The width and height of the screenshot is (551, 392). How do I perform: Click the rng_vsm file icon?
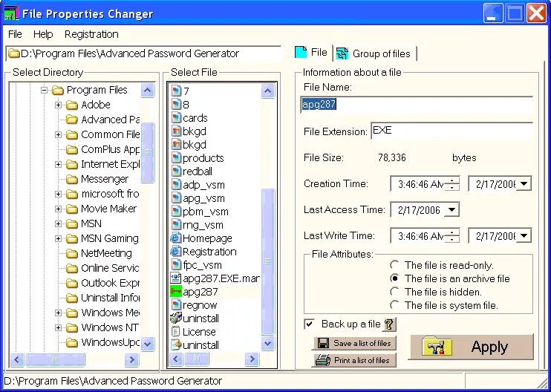point(176,225)
